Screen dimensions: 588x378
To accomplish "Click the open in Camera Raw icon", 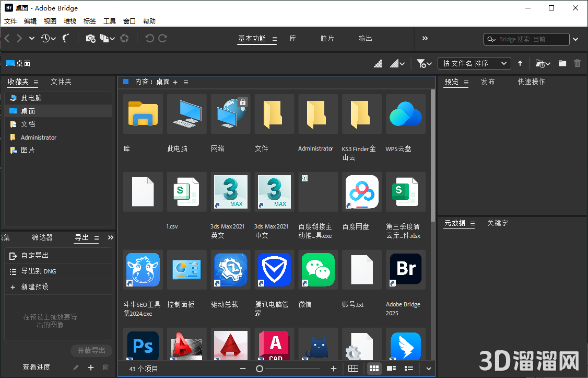I will [x=124, y=38].
